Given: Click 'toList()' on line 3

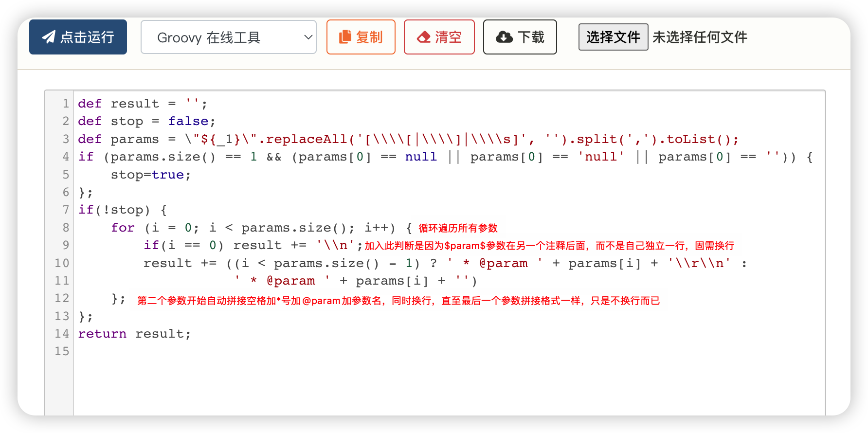Looking at the screenshot, I should coord(699,139).
